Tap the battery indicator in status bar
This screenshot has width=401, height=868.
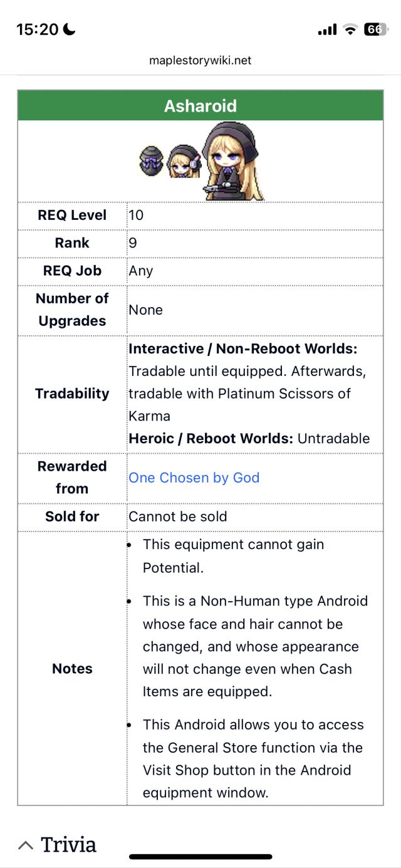coord(374,29)
